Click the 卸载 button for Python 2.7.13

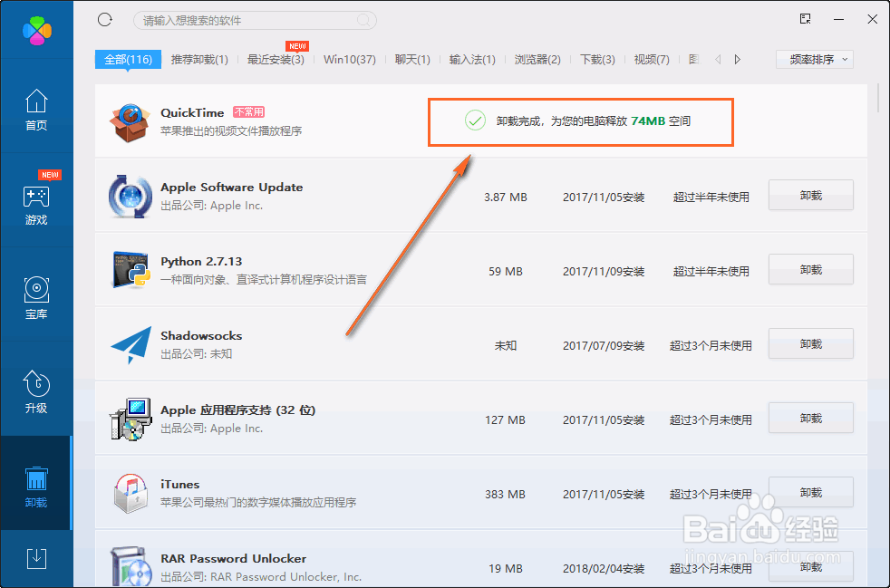coord(809,269)
